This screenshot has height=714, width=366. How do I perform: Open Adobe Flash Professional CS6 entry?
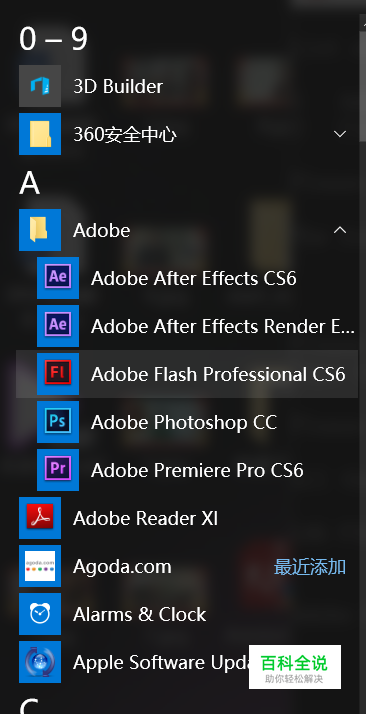click(187, 374)
